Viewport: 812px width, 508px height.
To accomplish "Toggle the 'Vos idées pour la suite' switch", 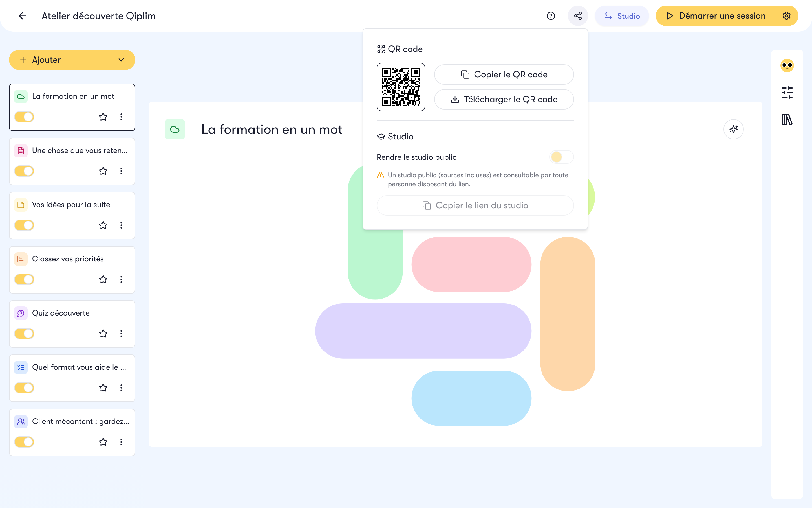I will pos(24,225).
